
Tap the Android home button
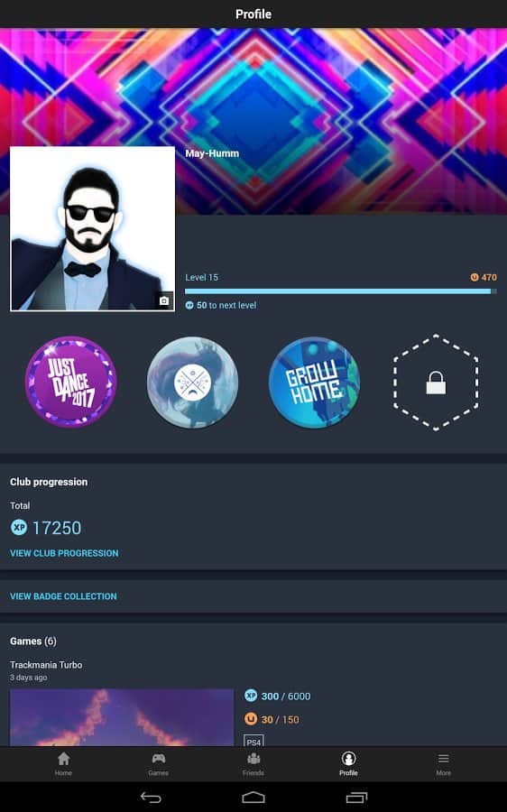[x=253, y=798]
